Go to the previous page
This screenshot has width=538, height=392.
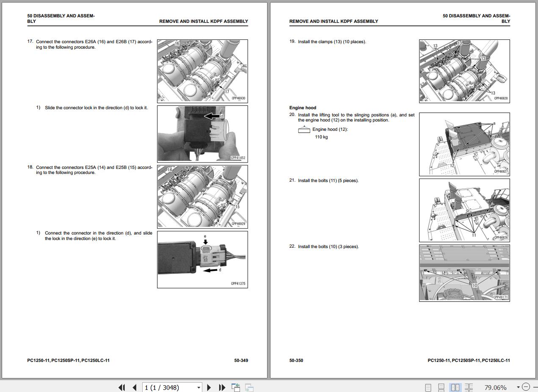[135, 387]
